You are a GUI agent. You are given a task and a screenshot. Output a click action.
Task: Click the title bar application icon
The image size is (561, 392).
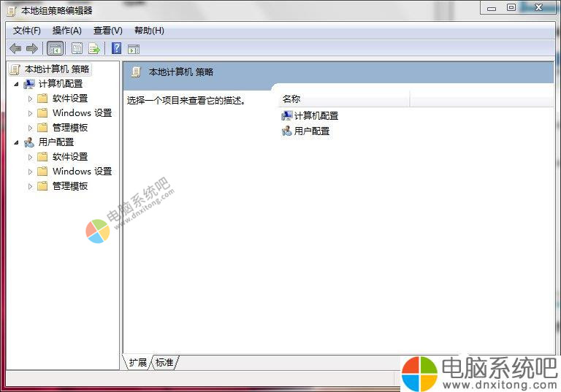click(x=12, y=11)
